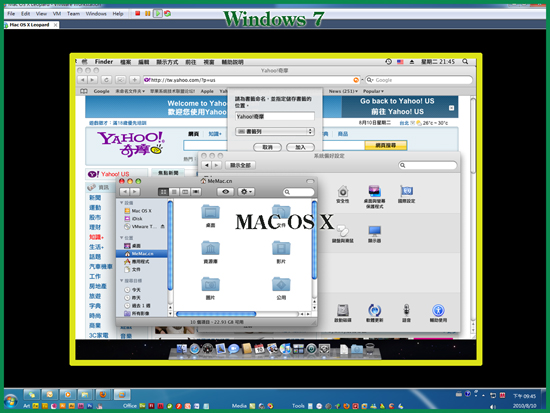Click the Safari back arrow

pos(82,80)
